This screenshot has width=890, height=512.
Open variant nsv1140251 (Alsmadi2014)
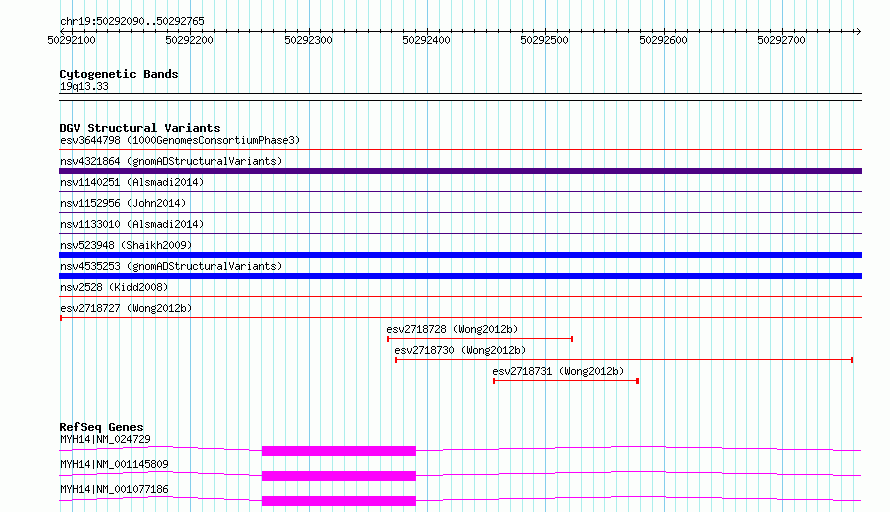click(x=132, y=182)
